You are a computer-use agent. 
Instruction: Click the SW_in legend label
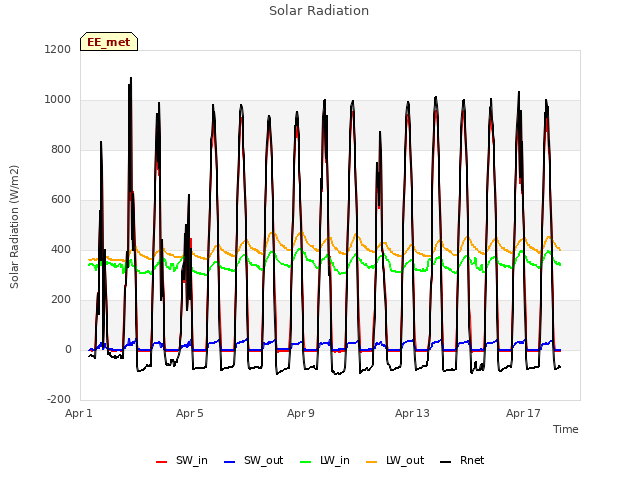[x=192, y=460]
